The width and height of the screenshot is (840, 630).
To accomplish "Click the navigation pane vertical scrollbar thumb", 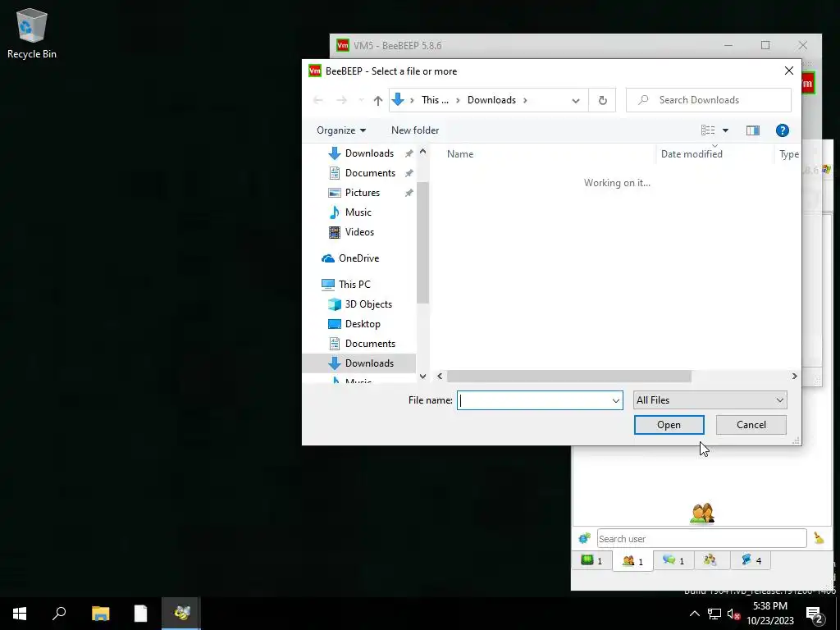I will (x=422, y=243).
